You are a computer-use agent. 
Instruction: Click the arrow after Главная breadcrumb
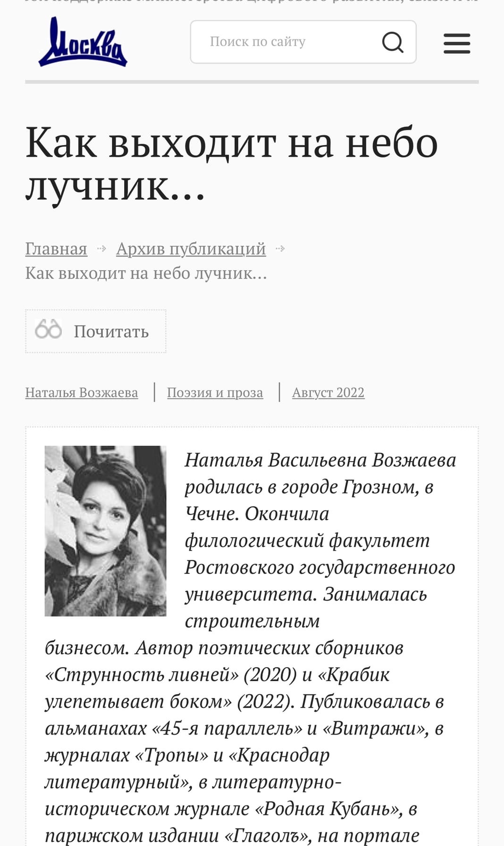point(101,249)
